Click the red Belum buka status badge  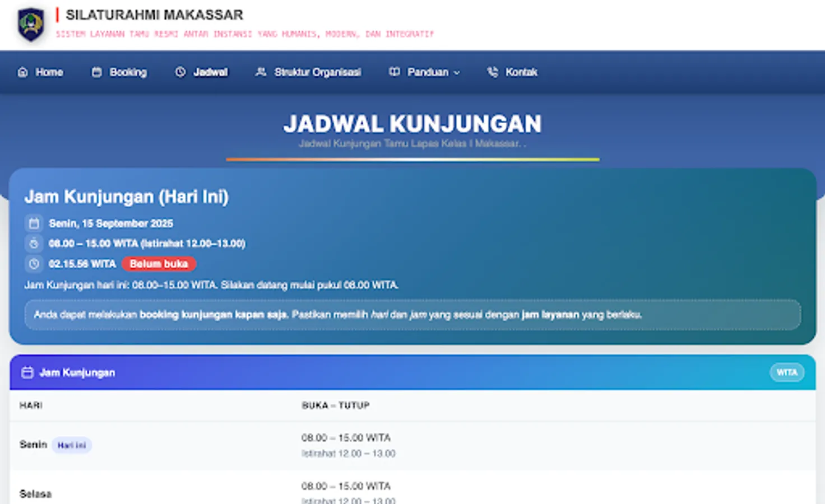[159, 264]
